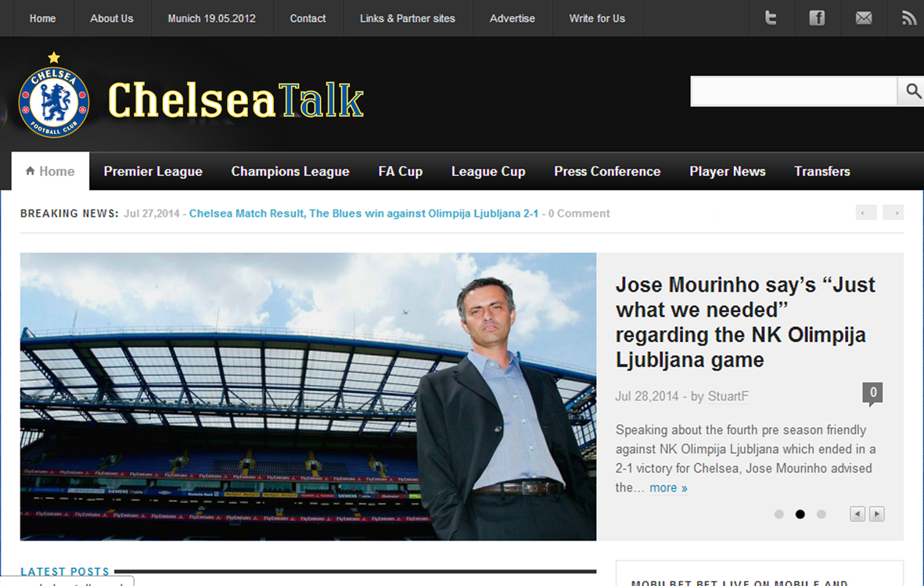The height and width of the screenshot is (586, 924).
Task: Click the "more »" article link
Action: pyautogui.click(x=668, y=488)
